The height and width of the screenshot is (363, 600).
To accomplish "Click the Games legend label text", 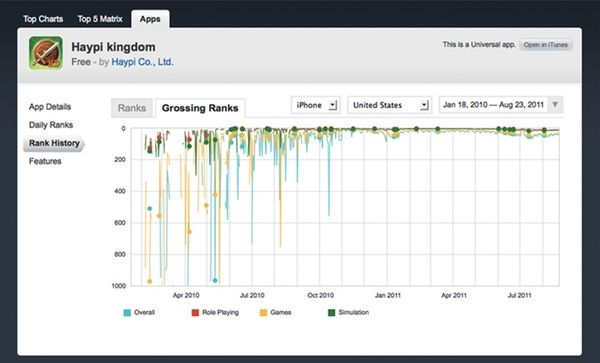I will [x=281, y=312].
